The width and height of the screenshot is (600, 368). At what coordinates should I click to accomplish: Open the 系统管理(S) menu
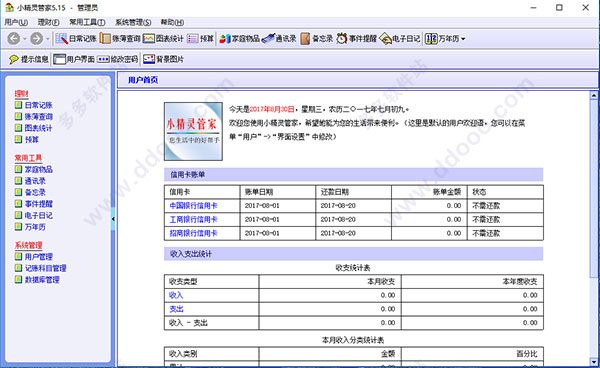133,22
